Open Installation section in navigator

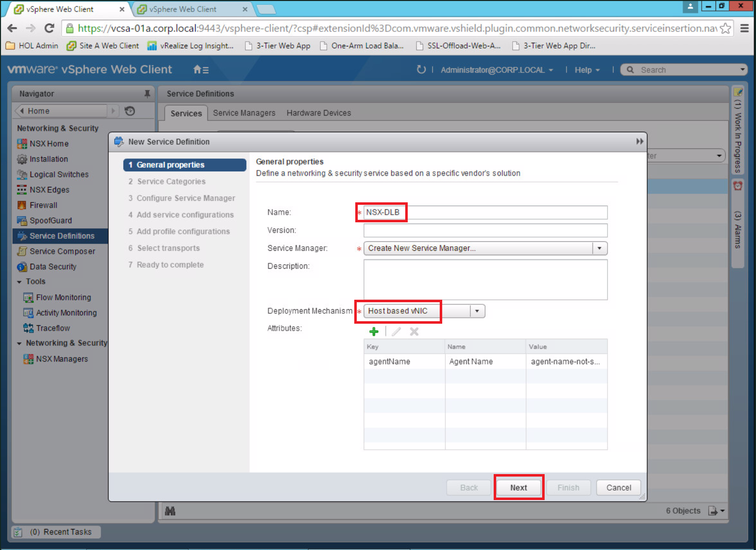pyautogui.click(x=48, y=159)
